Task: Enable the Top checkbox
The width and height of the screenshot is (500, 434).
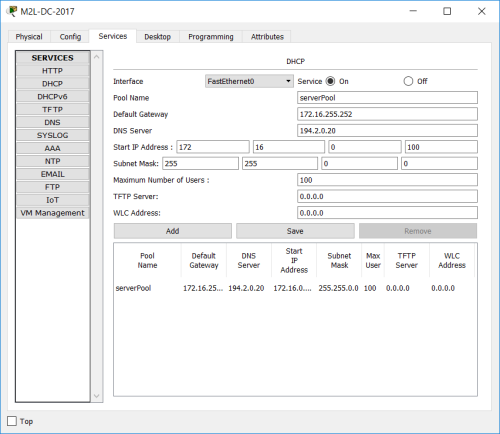Action: click(x=12, y=421)
